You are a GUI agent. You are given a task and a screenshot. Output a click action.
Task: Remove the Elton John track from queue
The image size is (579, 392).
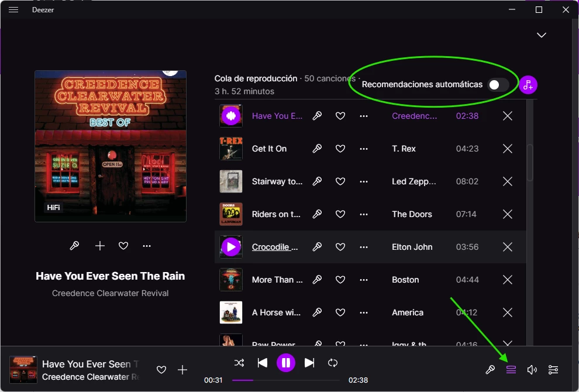(508, 247)
